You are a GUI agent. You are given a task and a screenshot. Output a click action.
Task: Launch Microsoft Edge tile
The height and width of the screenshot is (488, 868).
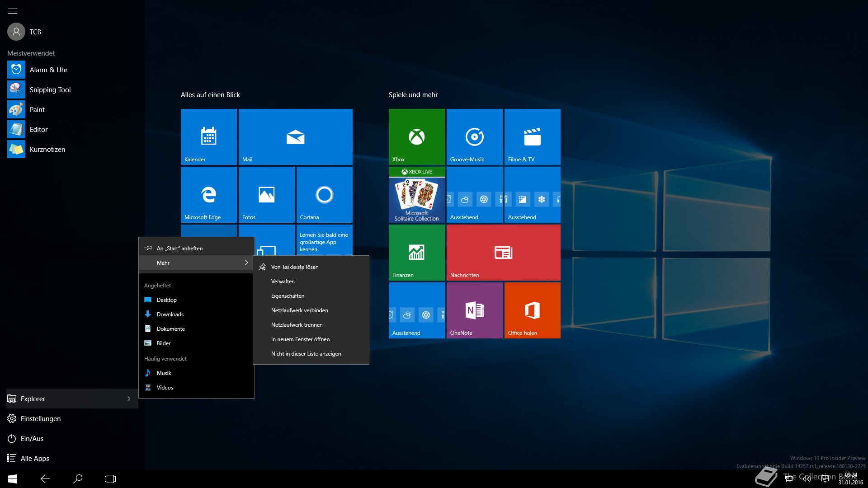(209, 195)
